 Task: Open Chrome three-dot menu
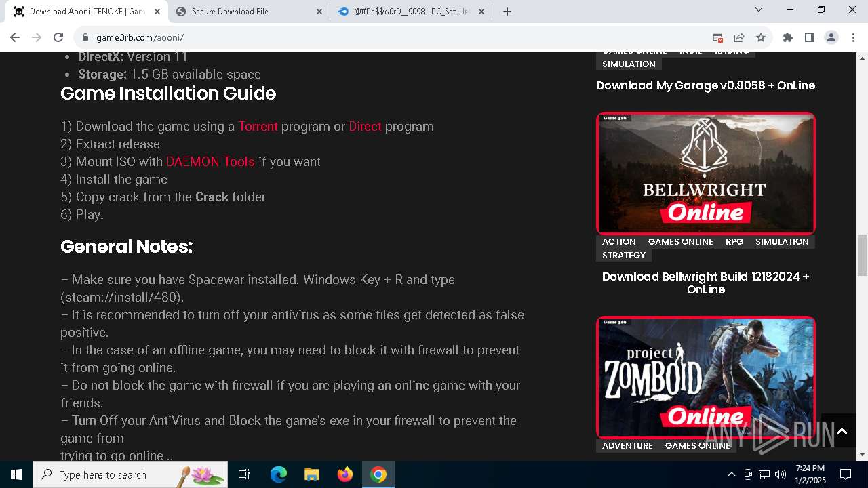pos(853,37)
